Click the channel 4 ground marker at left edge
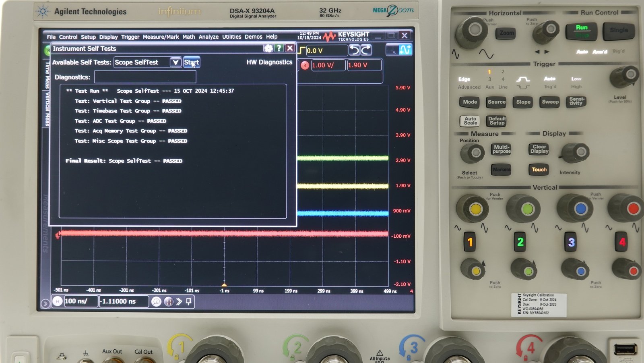The height and width of the screenshot is (363, 644). click(x=58, y=235)
